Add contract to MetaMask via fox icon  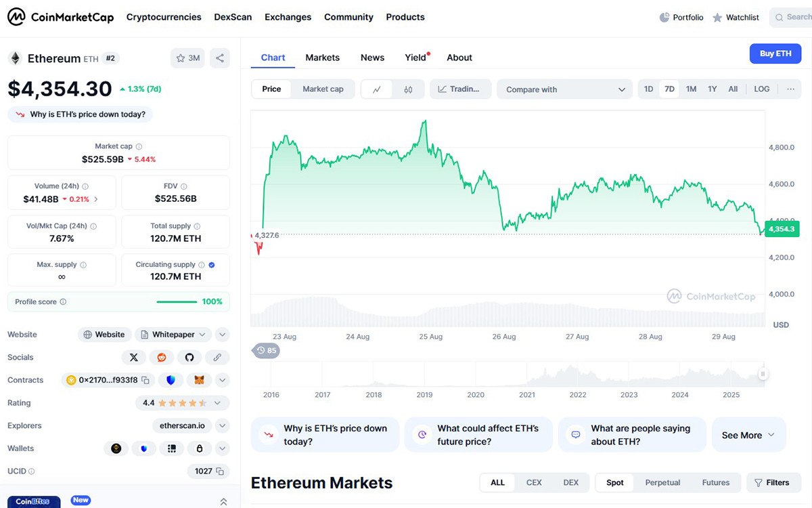198,380
